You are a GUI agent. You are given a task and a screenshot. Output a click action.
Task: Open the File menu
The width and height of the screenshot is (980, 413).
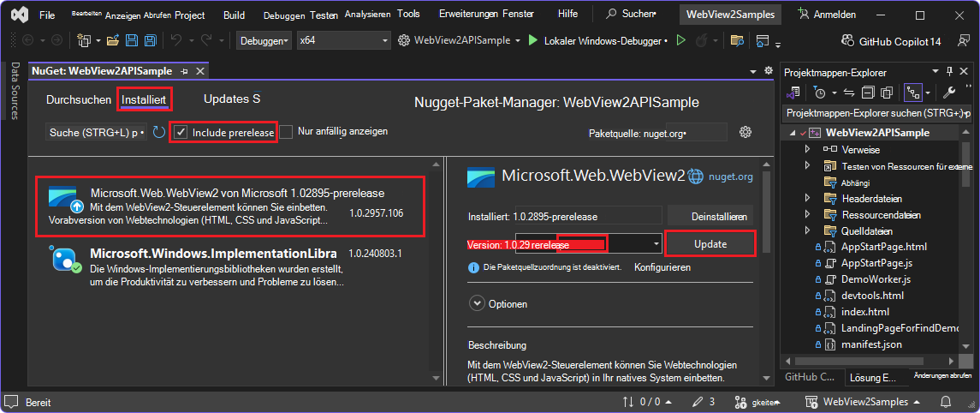(x=47, y=14)
